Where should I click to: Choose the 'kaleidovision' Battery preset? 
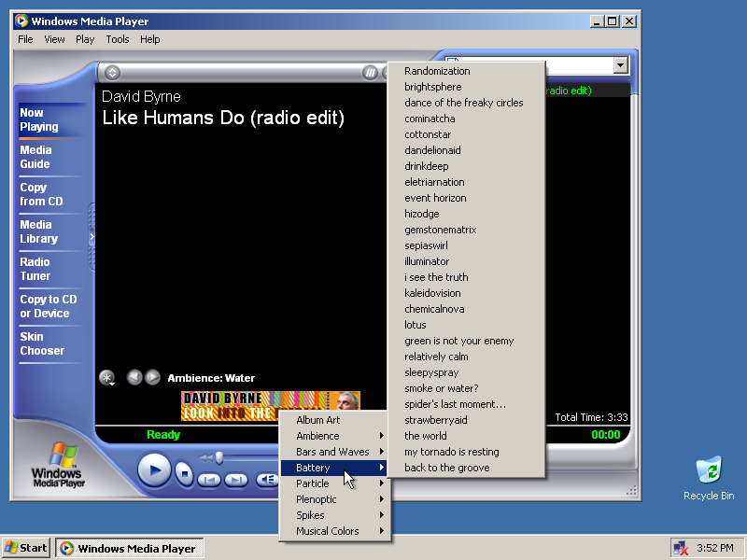coord(432,293)
